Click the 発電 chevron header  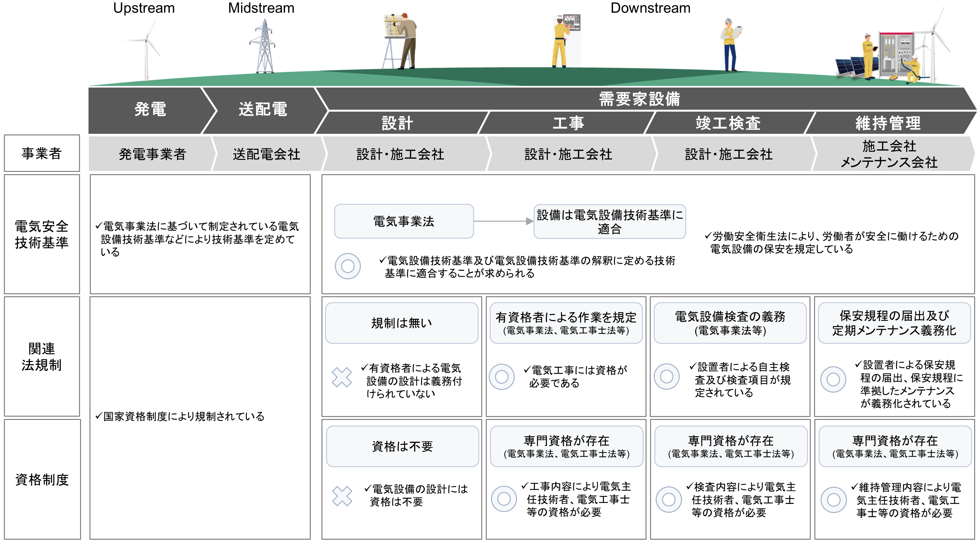point(150,110)
